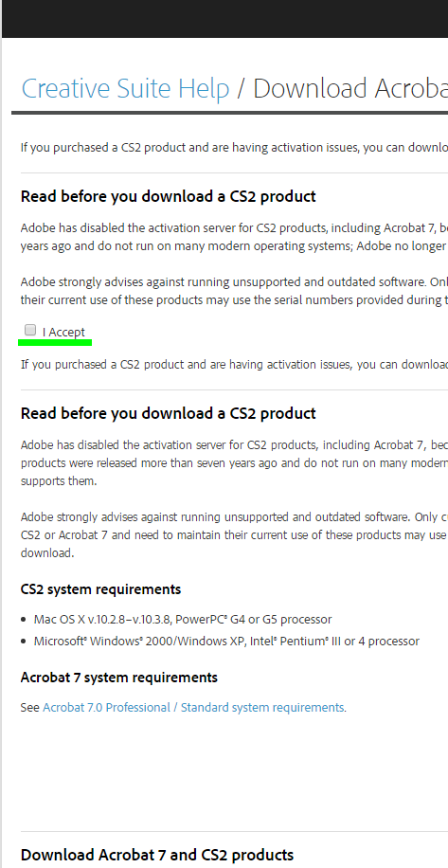Viewport: 448px width, 868px height.
Task: Click "Download Acrobat 7 and CS2 products" heading
Action: [157, 855]
